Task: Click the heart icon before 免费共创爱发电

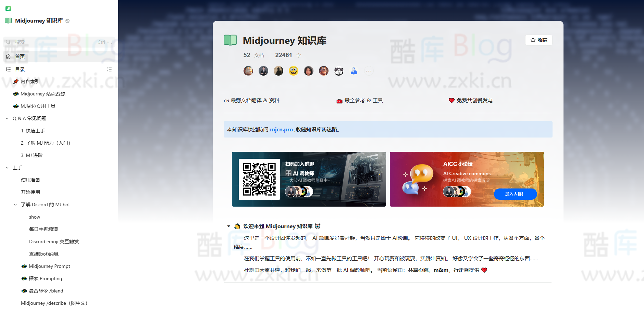Action: pos(451,100)
